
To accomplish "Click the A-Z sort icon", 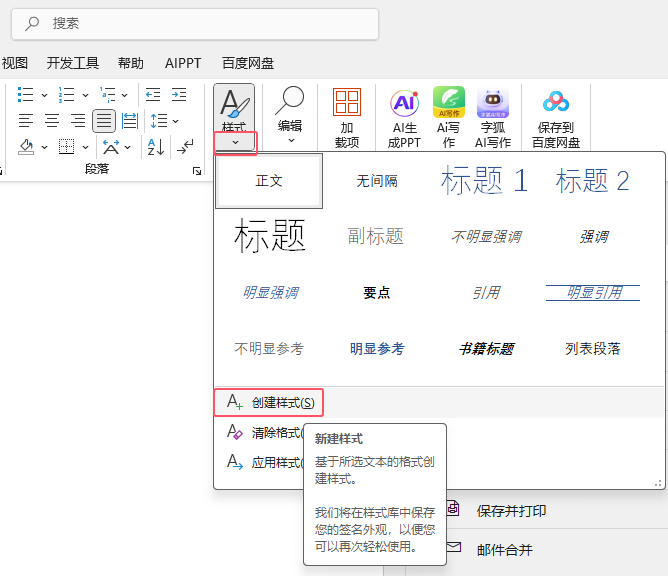I will pos(155,147).
